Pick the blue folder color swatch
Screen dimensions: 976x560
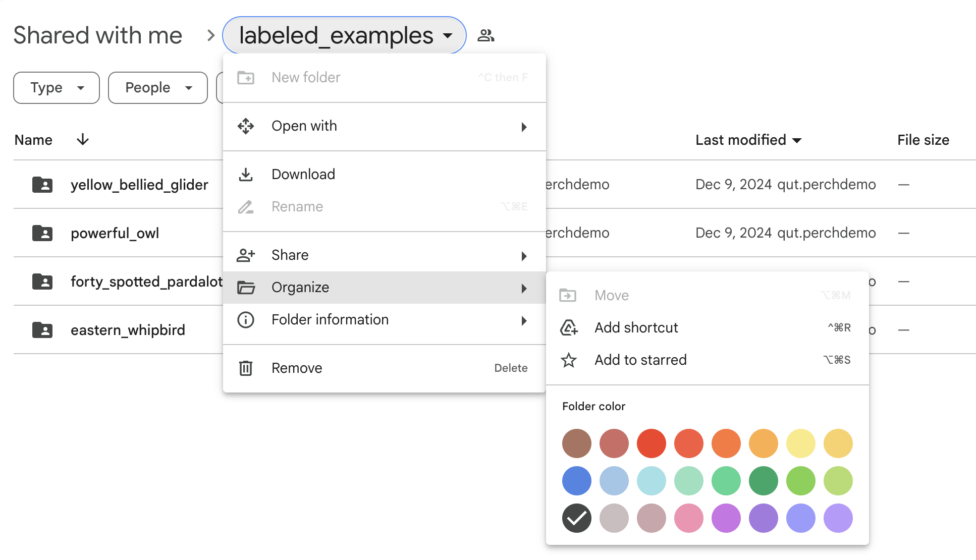[x=577, y=481]
